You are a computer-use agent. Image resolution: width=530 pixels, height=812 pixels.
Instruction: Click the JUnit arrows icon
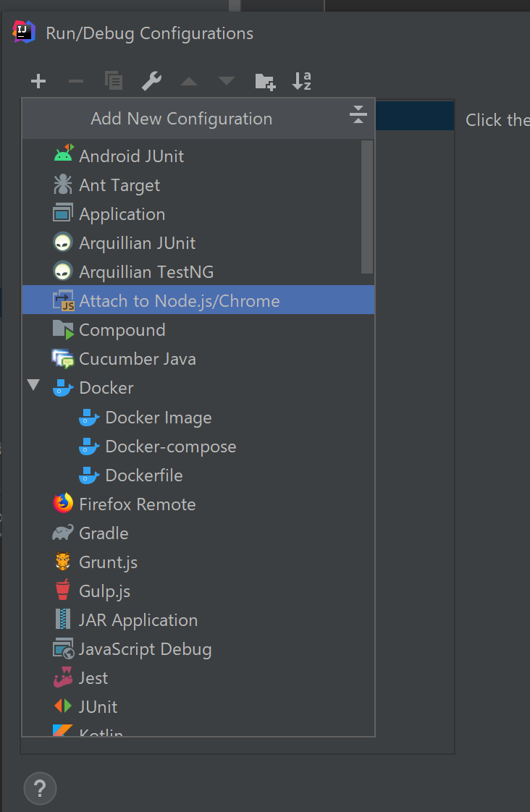(63, 706)
